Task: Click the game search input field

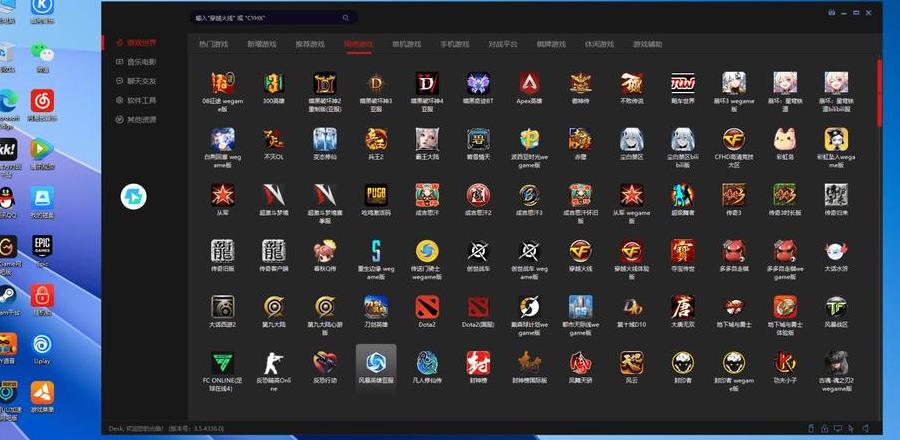Action: click(273, 18)
